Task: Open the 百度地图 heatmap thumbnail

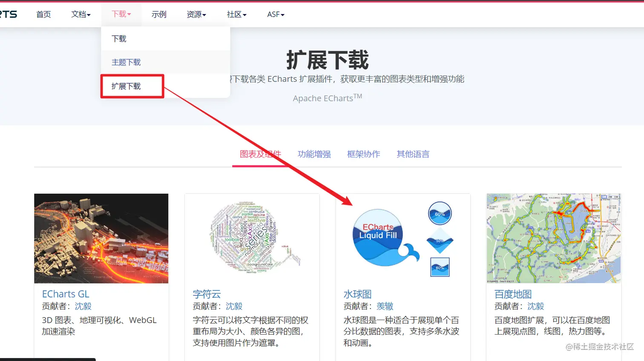Action: pos(554,239)
